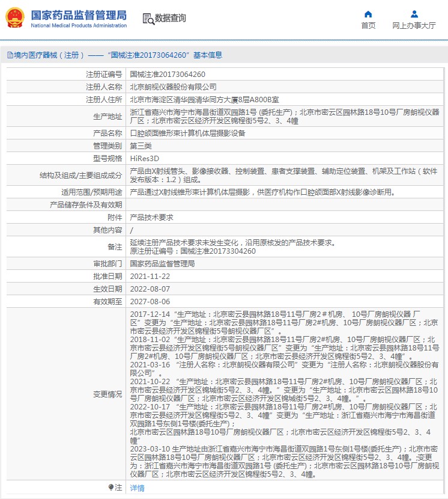Click the 生产地址 row label

tap(107, 117)
